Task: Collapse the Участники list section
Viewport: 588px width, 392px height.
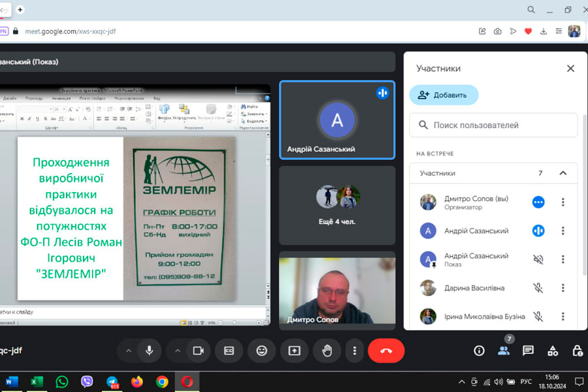Action: tap(563, 173)
